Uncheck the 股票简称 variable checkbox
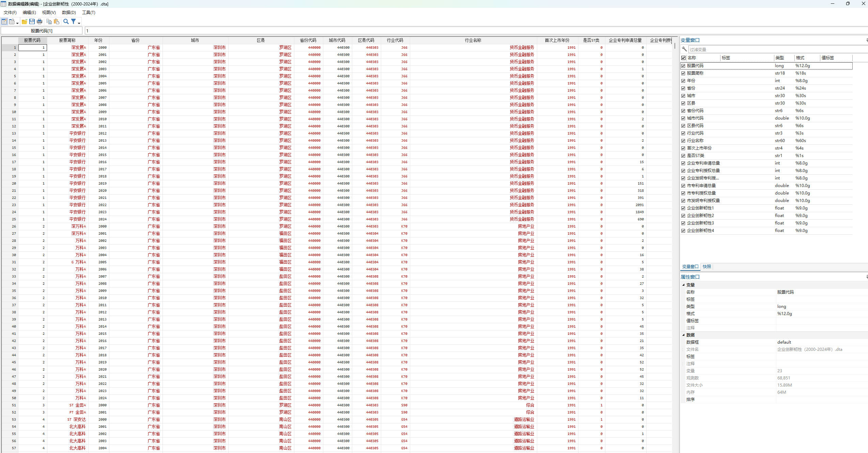Screen dimensions: 868x453 click(683, 73)
